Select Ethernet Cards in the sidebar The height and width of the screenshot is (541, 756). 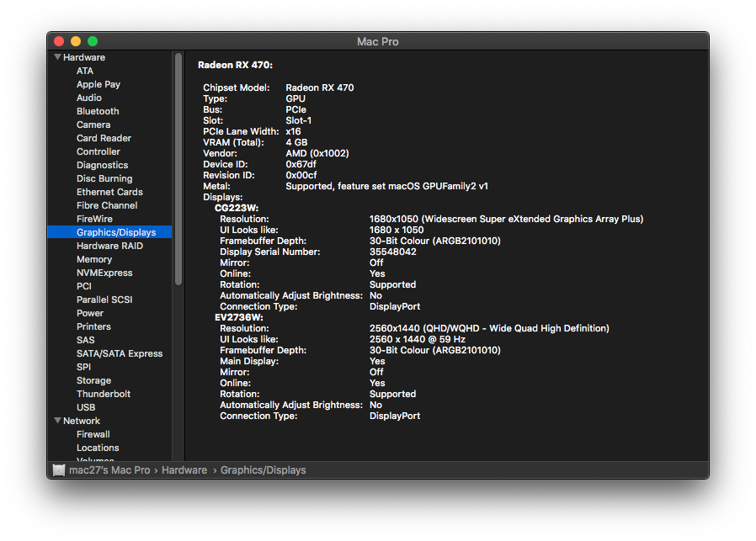click(x=110, y=192)
